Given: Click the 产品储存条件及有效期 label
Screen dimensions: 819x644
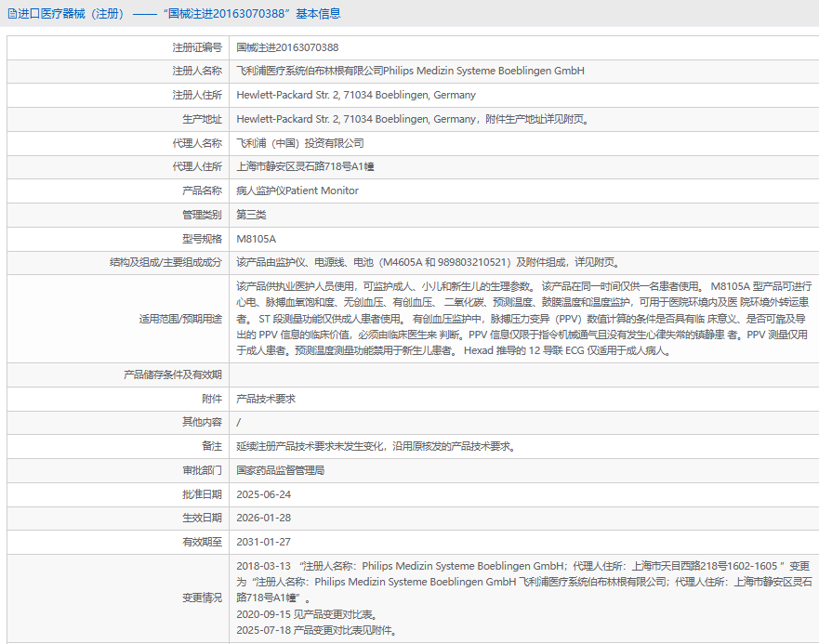Looking at the screenshot, I should tap(172, 375).
